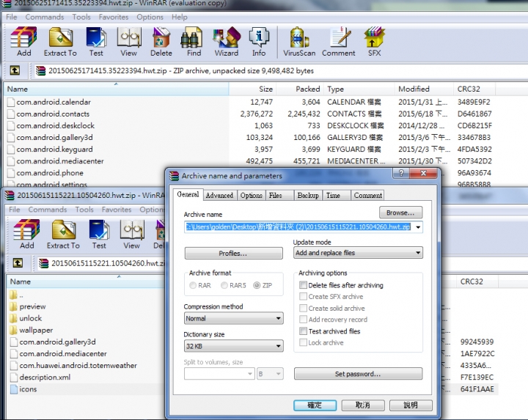Image resolution: width=528 pixels, height=420 pixels.
Task: Open Favorites menu in top window
Action: (x=114, y=17)
